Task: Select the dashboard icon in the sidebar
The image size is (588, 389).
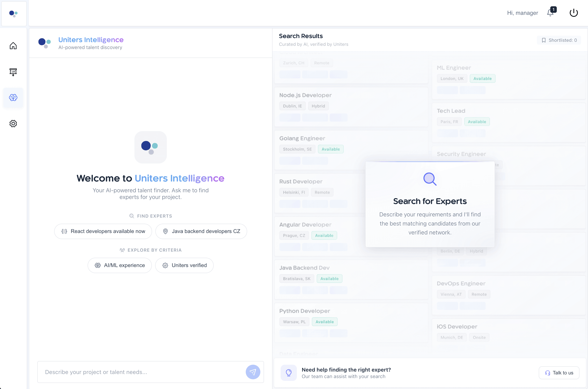Action: tap(13, 72)
